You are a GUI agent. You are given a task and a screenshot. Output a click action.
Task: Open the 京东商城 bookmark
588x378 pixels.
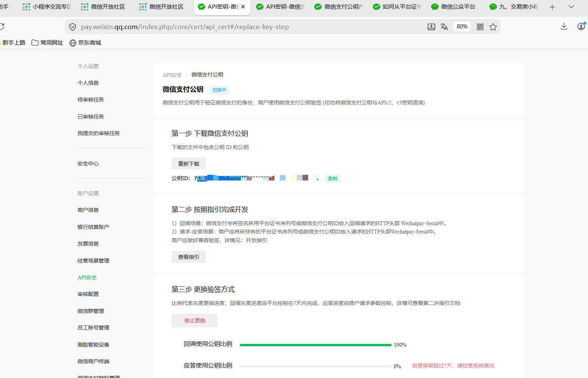85,43
